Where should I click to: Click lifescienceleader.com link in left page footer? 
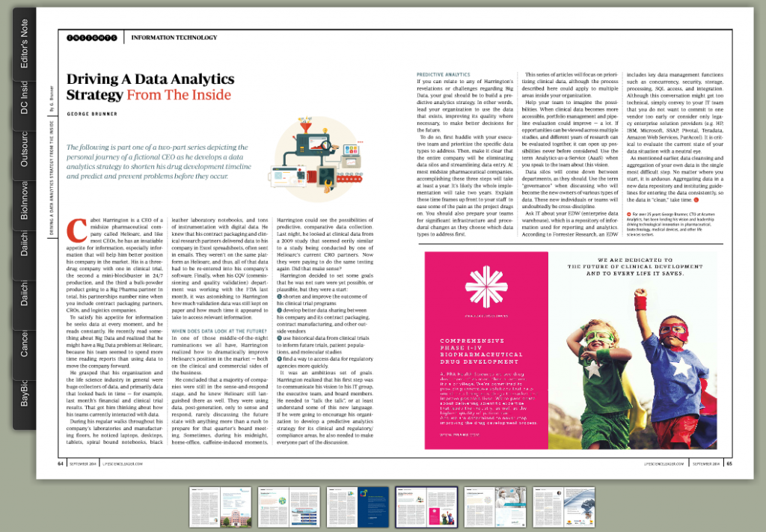[120, 463]
